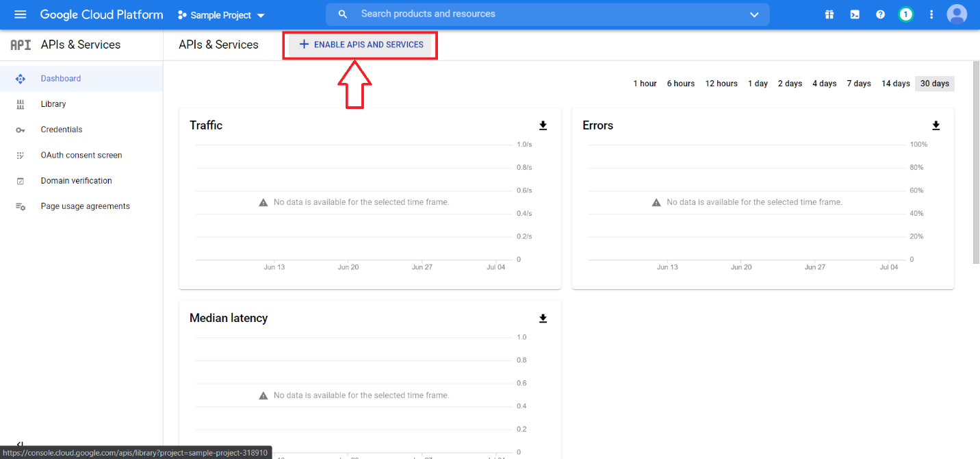Viewport: 980px width, 459px height.
Task: Click the 1.0/s axis label in Traffic chart
Action: 524,145
